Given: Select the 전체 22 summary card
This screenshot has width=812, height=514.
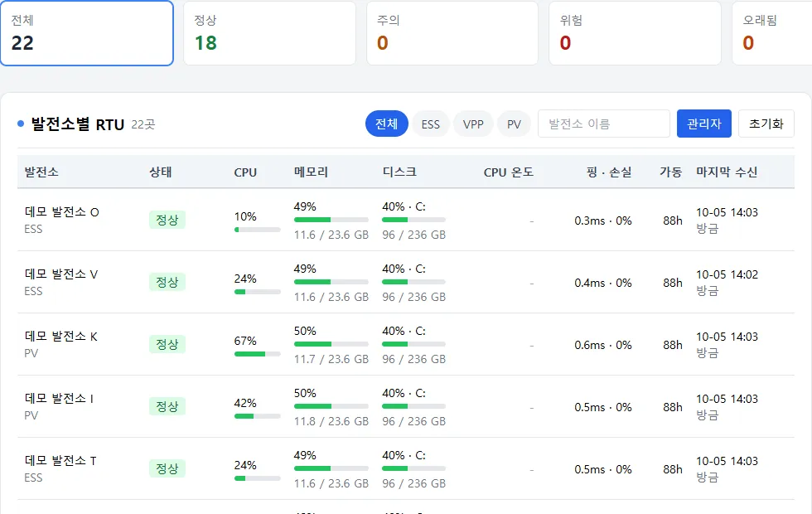Looking at the screenshot, I should coord(87,33).
